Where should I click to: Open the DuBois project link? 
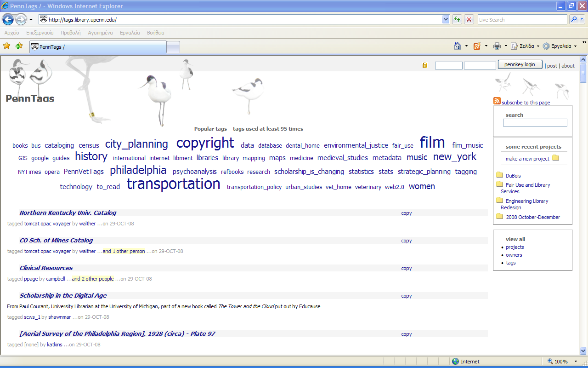tap(513, 176)
